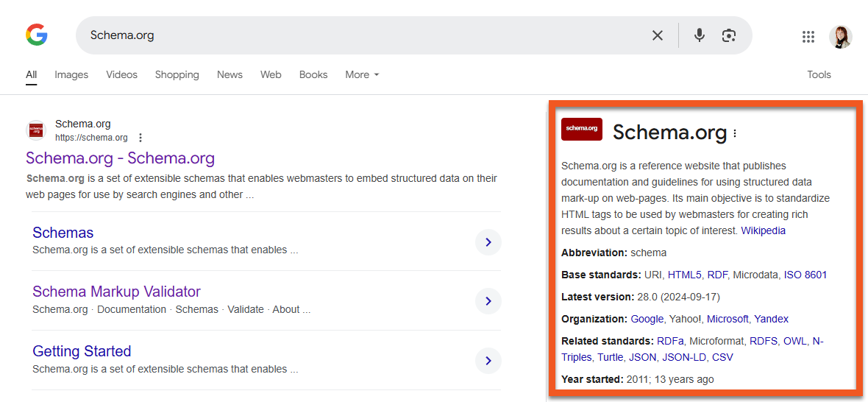Open Google Lens image search icon
The width and height of the screenshot is (868, 402).
729,35
